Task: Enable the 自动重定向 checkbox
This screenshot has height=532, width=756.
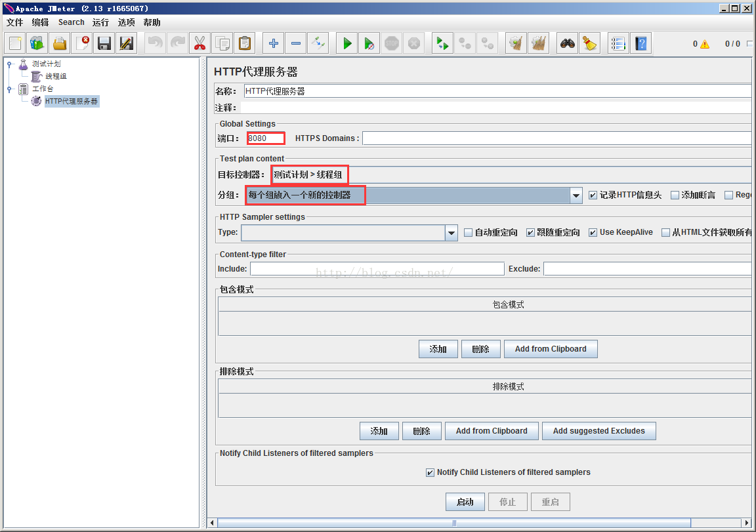Action: [468, 233]
